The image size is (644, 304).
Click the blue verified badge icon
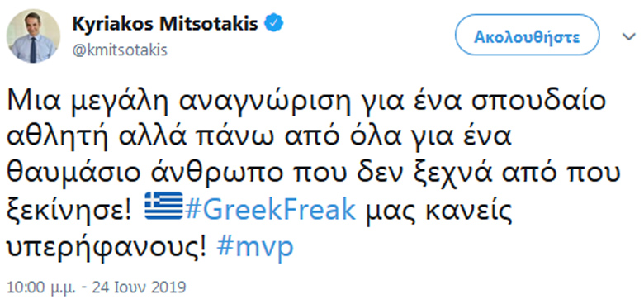pyautogui.click(x=273, y=24)
